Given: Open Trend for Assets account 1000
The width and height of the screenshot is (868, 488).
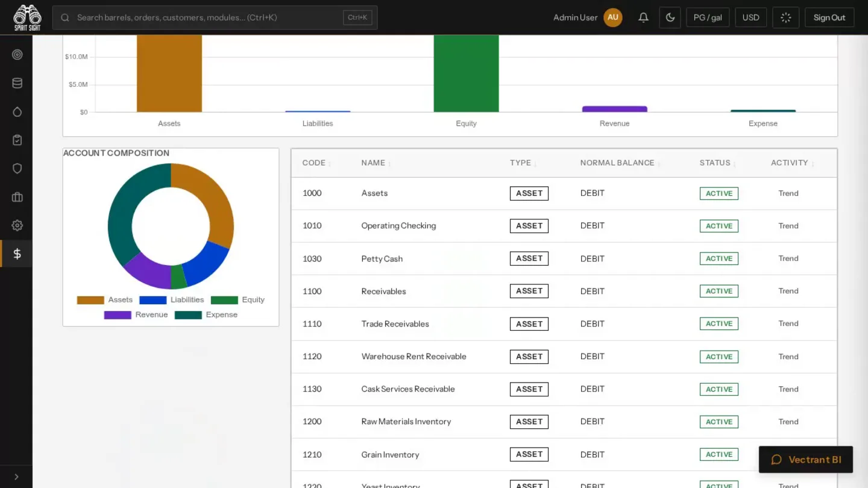Looking at the screenshot, I should pyautogui.click(x=788, y=193).
